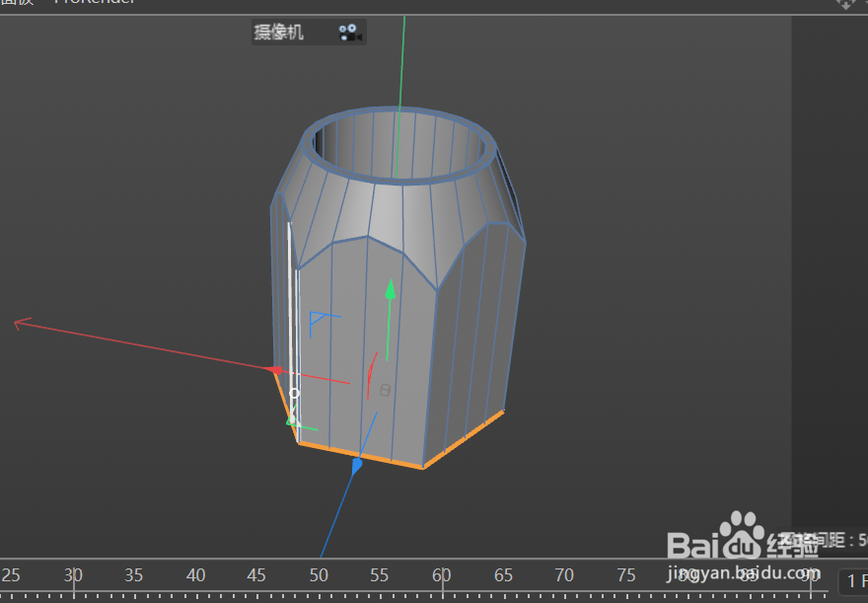
Task: Click the small gray cube handle at gizmo center
Action: (386, 390)
